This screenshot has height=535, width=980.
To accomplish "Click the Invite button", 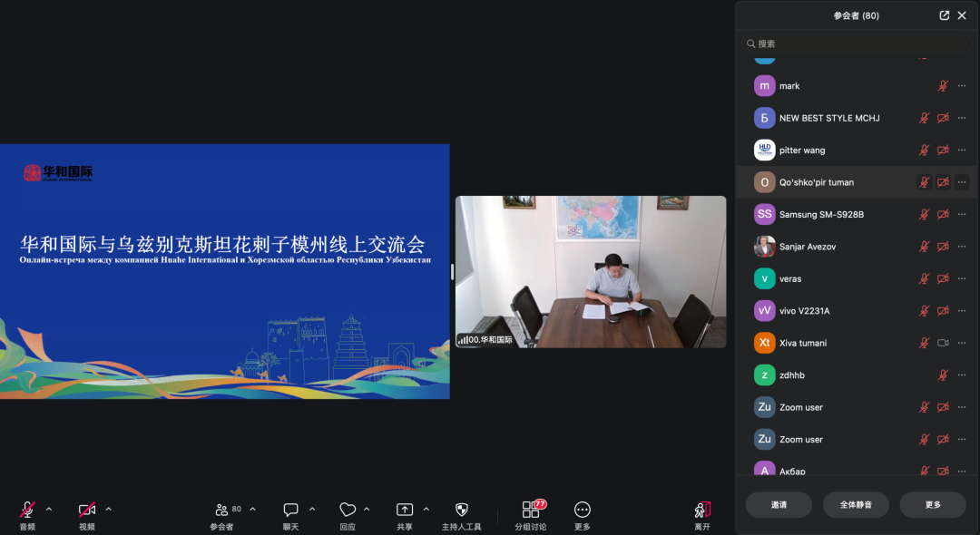I will [x=779, y=504].
